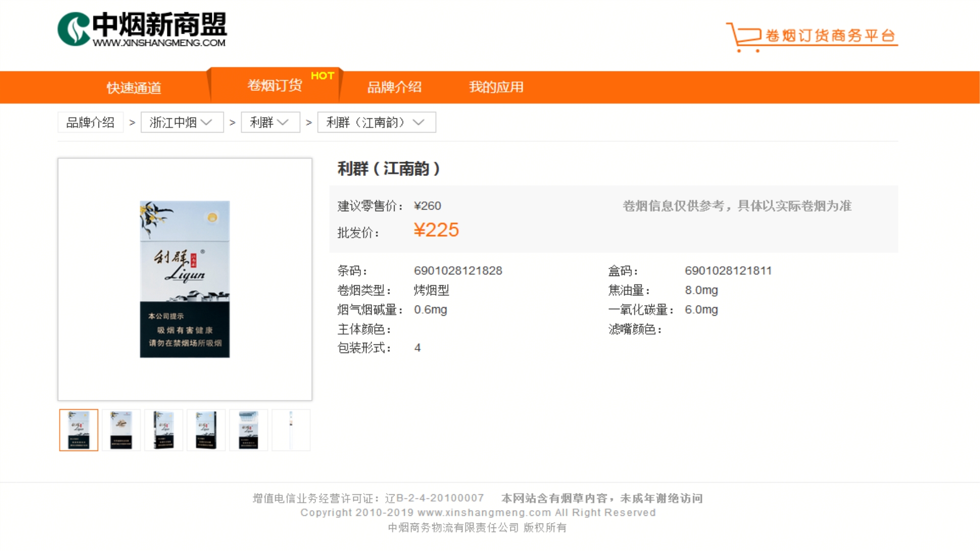Click the suggested retail price ¥260

428,206
